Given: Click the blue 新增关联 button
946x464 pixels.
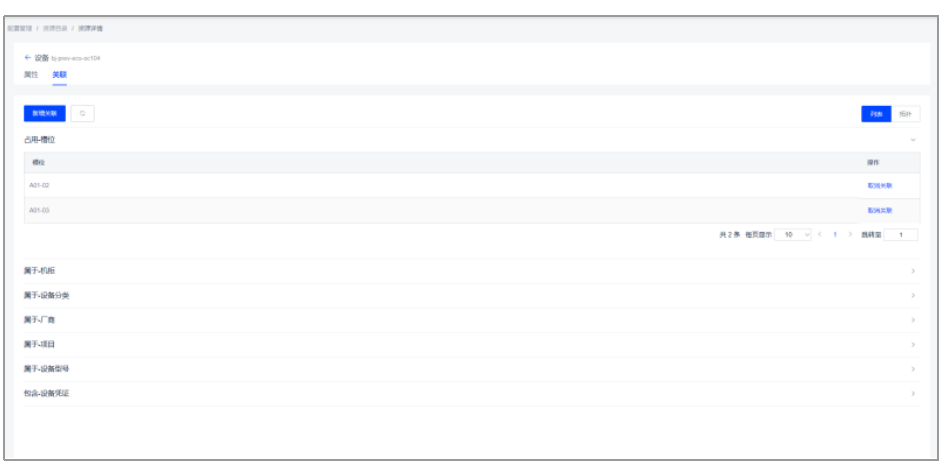Looking at the screenshot, I should (x=45, y=113).
